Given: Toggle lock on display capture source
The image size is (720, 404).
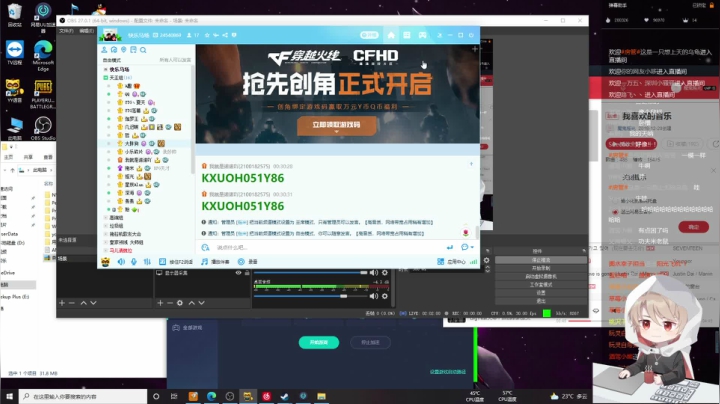Looking at the screenshot, I should click(x=247, y=273).
